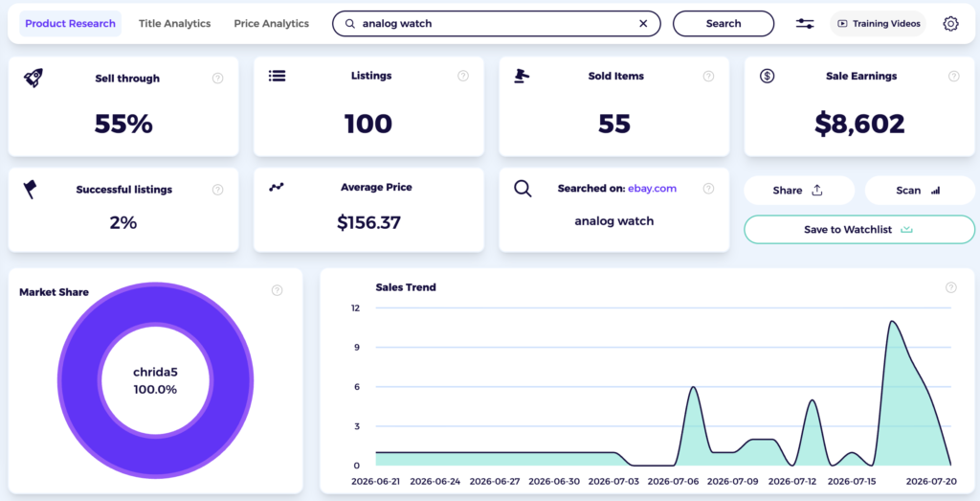Click the 2026-07-12 date label

tap(791, 482)
